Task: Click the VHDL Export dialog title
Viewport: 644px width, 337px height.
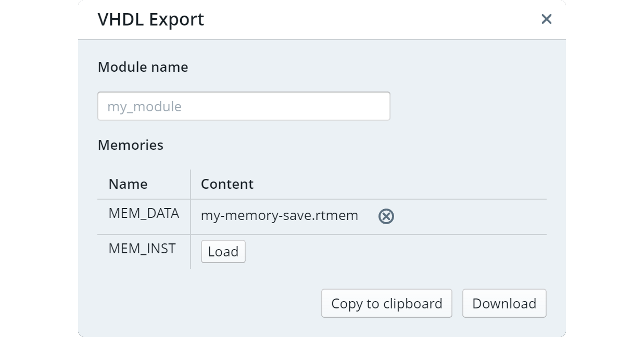Action: pyautogui.click(x=151, y=19)
